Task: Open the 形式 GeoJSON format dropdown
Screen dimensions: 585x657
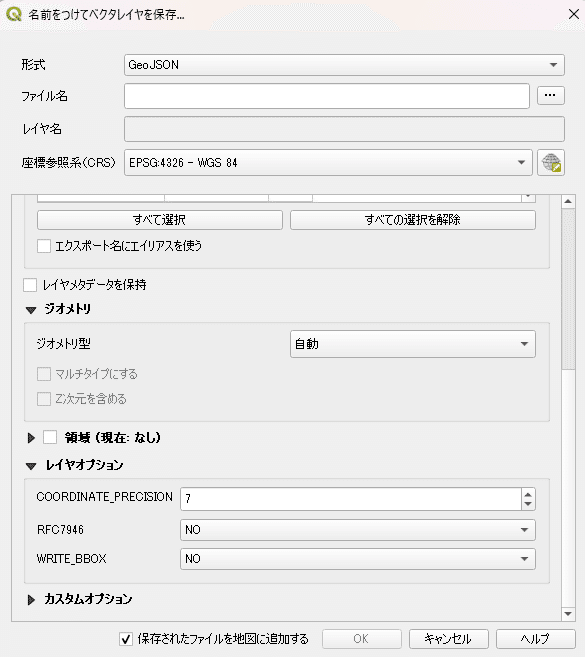Action: click(344, 65)
